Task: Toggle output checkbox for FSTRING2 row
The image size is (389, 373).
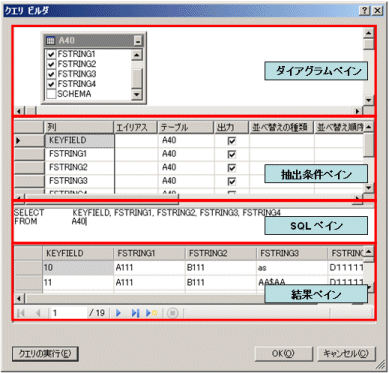Action: tap(231, 168)
